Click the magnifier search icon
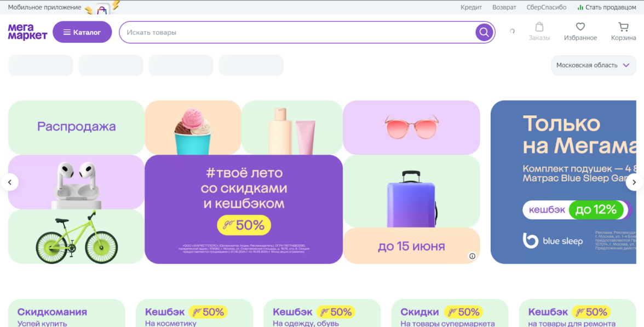Viewport: 644px width, 327px height. point(484,32)
